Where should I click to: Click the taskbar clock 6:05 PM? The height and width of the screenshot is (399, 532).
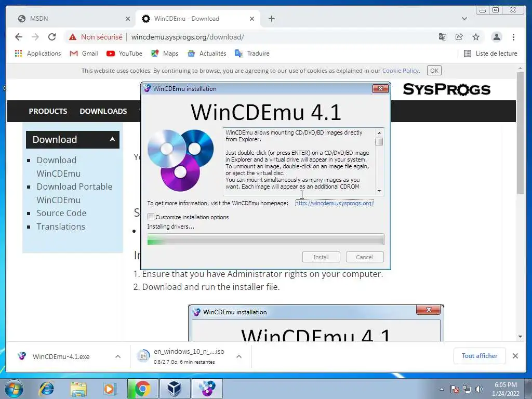click(506, 389)
